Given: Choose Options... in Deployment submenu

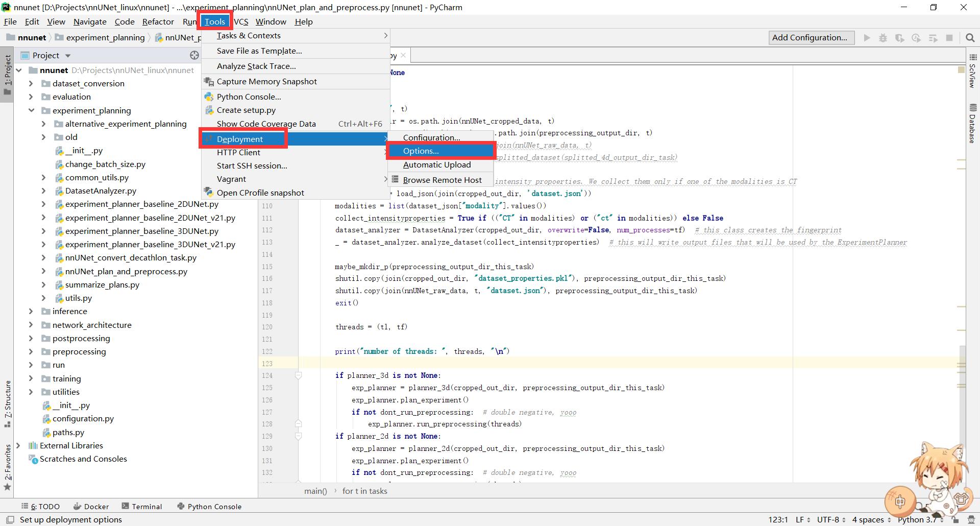Looking at the screenshot, I should 440,151.
